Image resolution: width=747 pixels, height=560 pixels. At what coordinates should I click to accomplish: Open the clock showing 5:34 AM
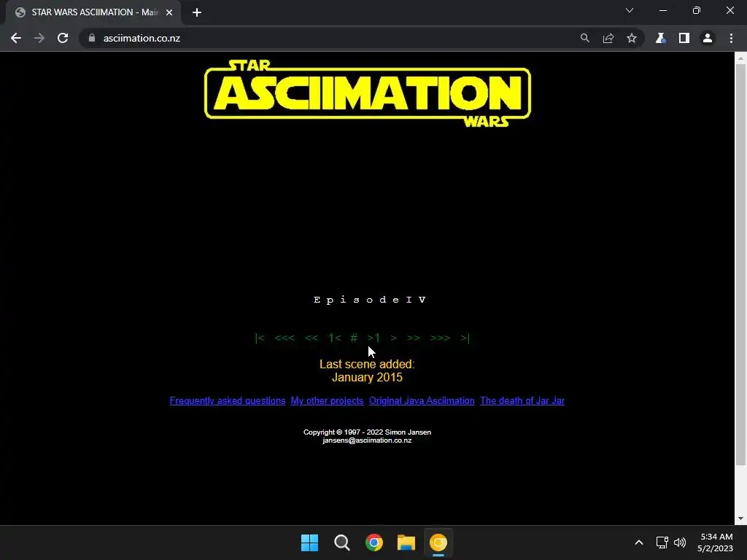tap(715, 542)
